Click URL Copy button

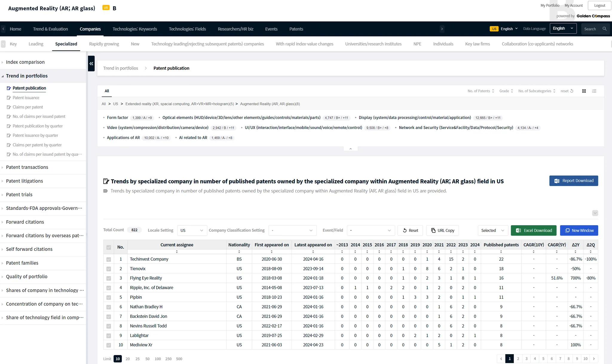coord(443,230)
